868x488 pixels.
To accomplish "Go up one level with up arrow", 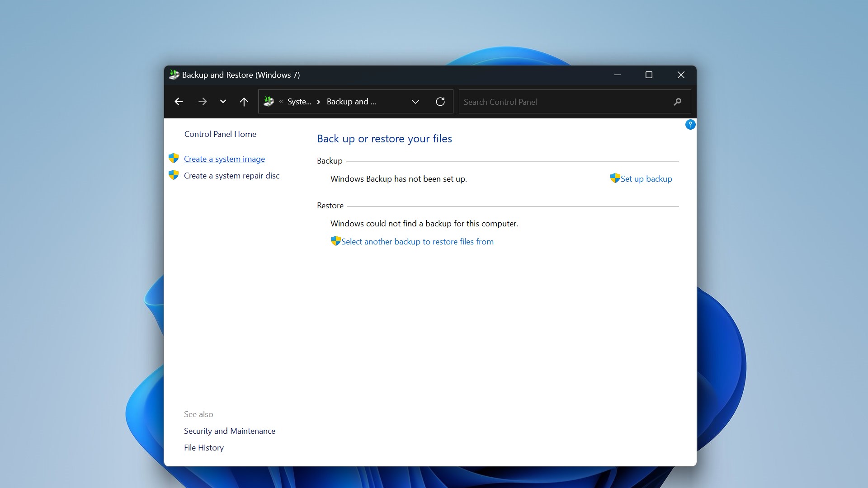I will pyautogui.click(x=244, y=102).
